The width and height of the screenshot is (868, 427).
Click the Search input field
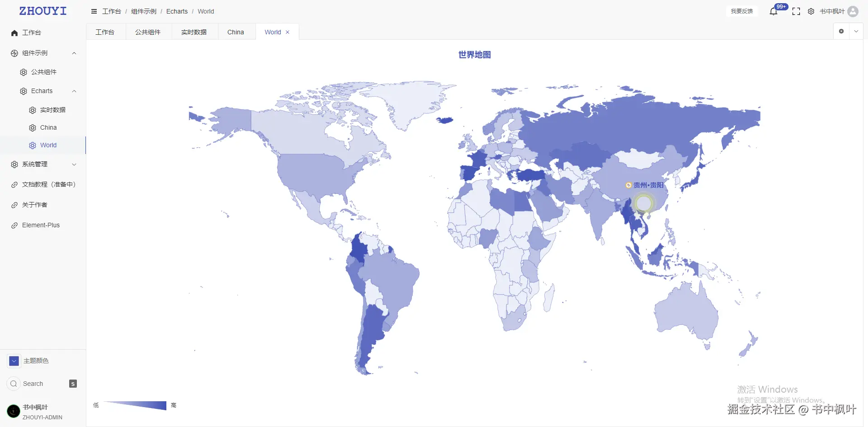coord(43,384)
